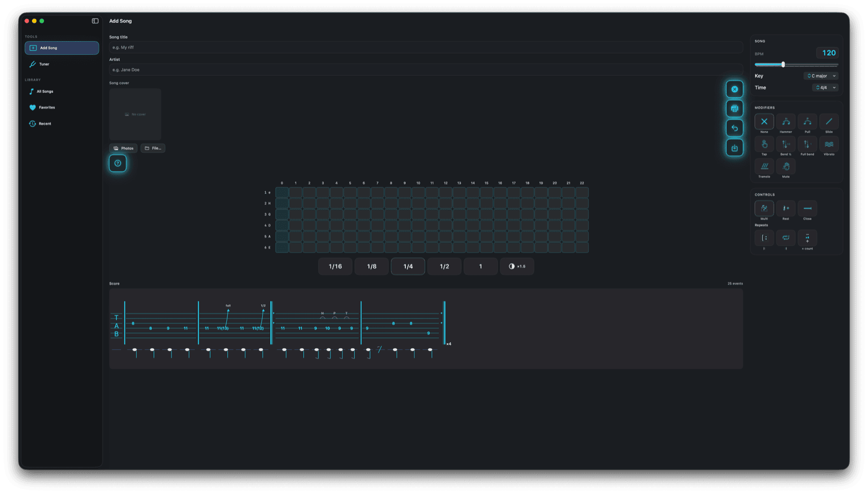Toggle the sidebar panel icon
This screenshot has height=494, width=868.
click(x=95, y=21)
